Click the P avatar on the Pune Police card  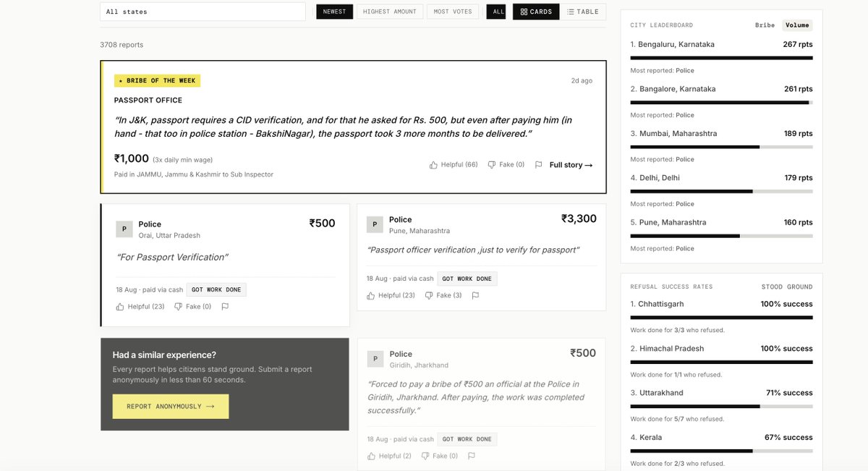point(375,224)
